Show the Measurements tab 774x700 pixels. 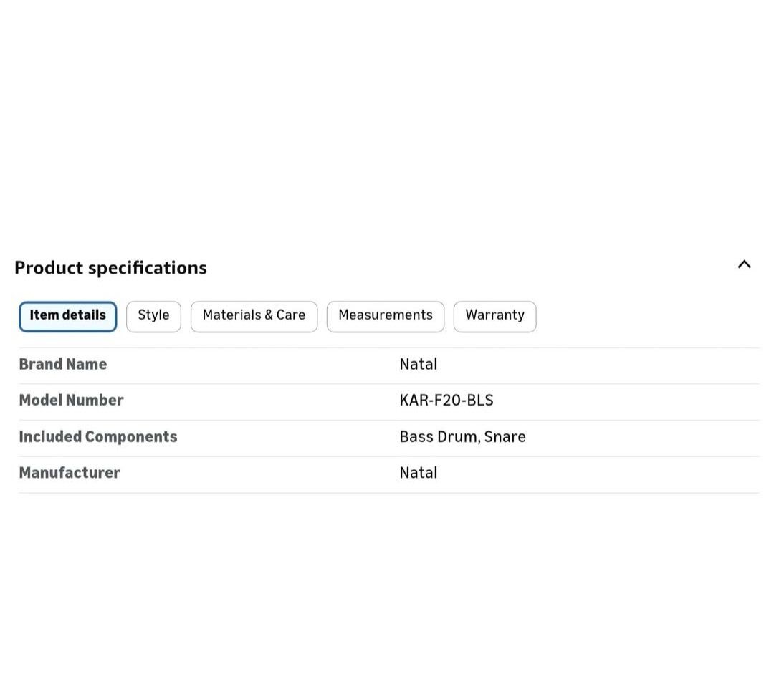click(x=385, y=316)
